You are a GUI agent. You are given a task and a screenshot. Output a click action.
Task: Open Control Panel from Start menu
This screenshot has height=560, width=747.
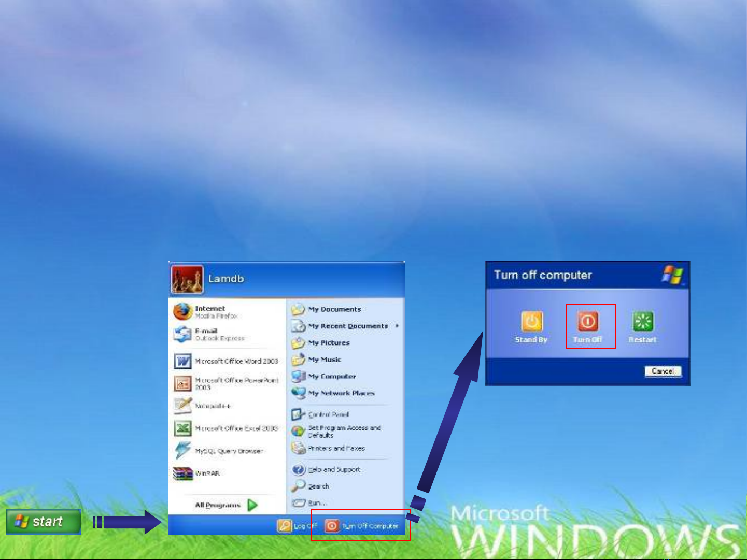[328, 414]
